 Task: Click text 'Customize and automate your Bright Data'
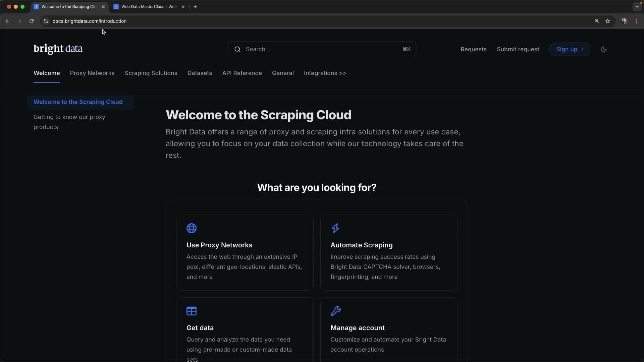tap(388, 340)
